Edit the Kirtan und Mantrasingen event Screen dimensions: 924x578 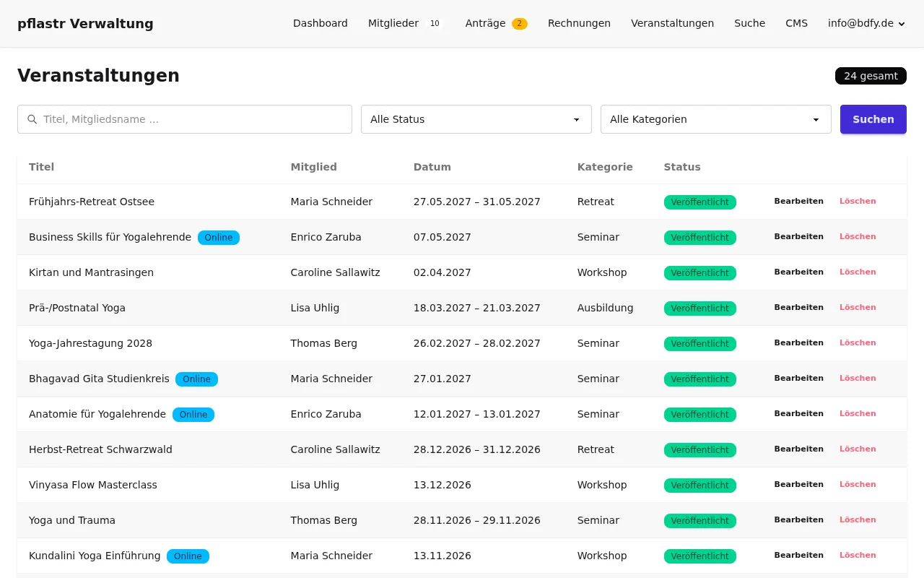(x=798, y=272)
